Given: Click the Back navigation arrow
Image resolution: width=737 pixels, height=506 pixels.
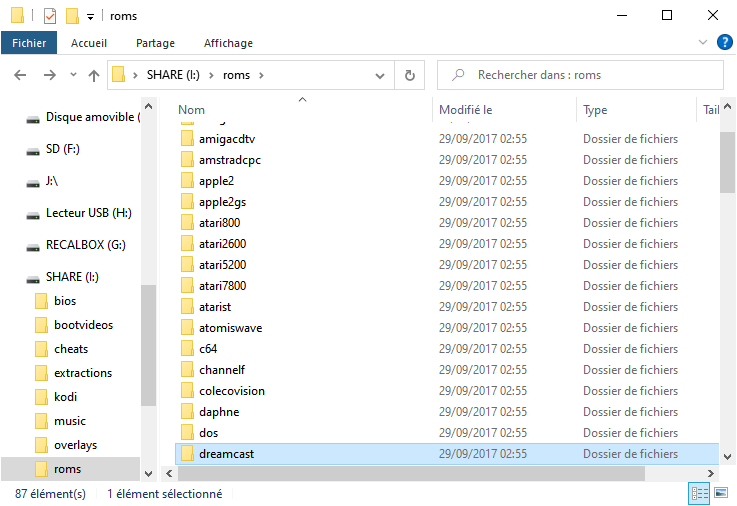Looking at the screenshot, I should point(21,75).
